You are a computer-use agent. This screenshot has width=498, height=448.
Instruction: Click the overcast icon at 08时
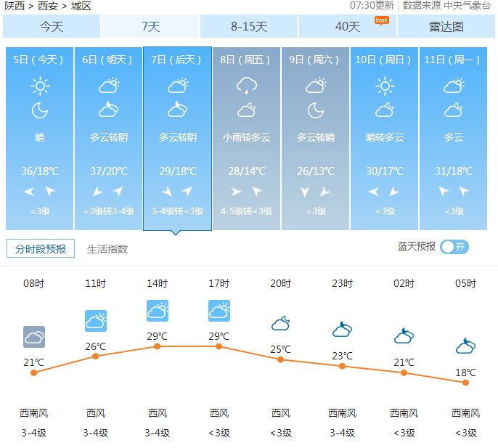34,337
